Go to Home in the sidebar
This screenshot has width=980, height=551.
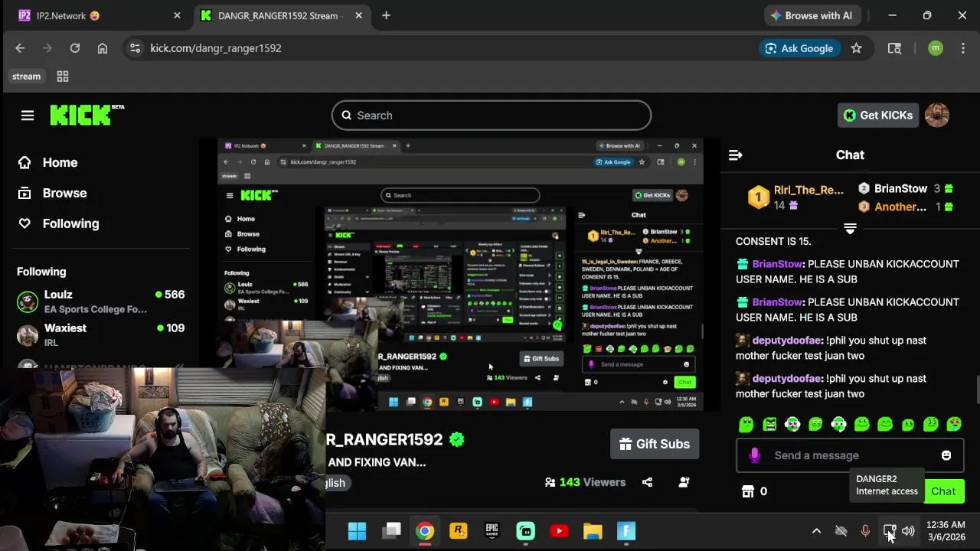point(47,162)
